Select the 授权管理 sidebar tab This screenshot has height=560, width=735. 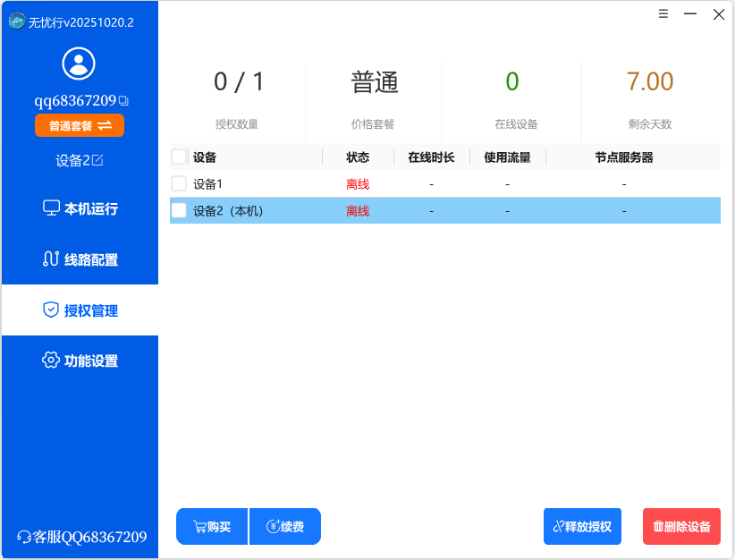(x=79, y=310)
